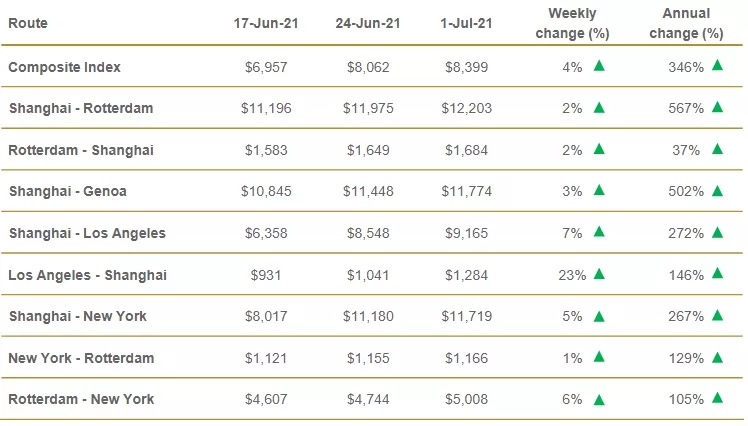
Task: Click the Rotterdam - Shanghai weekly change arrow
Action: point(599,149)
